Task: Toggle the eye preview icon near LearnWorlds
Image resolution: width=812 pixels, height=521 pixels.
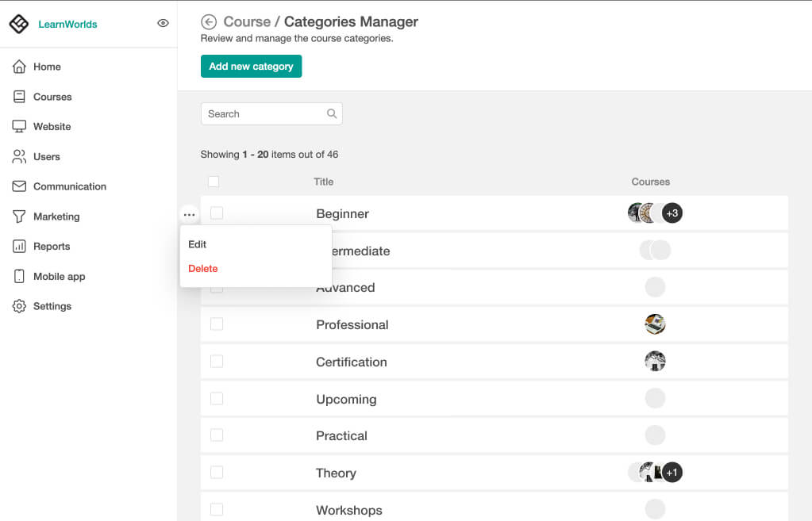Action: pos(164,23)
